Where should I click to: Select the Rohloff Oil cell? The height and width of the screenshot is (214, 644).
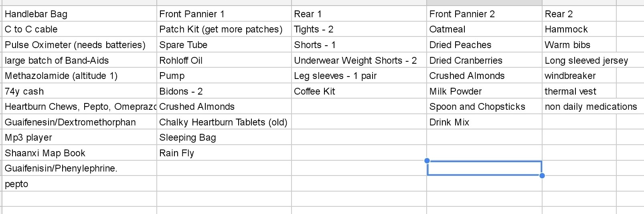224,61
